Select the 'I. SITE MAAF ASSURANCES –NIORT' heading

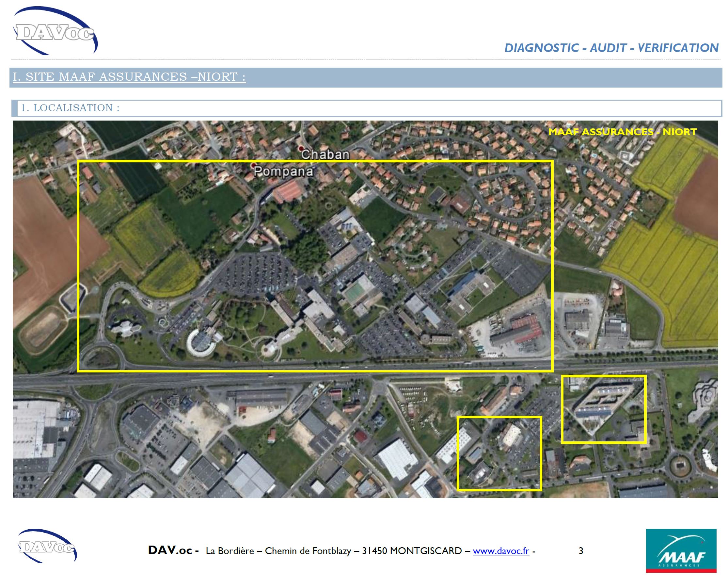[x=129, y=77]
